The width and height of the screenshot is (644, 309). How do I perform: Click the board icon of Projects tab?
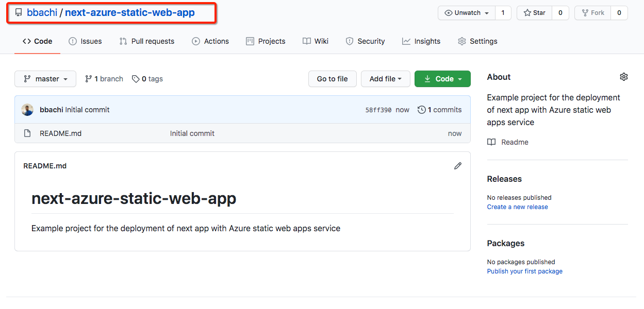(250, 41)
